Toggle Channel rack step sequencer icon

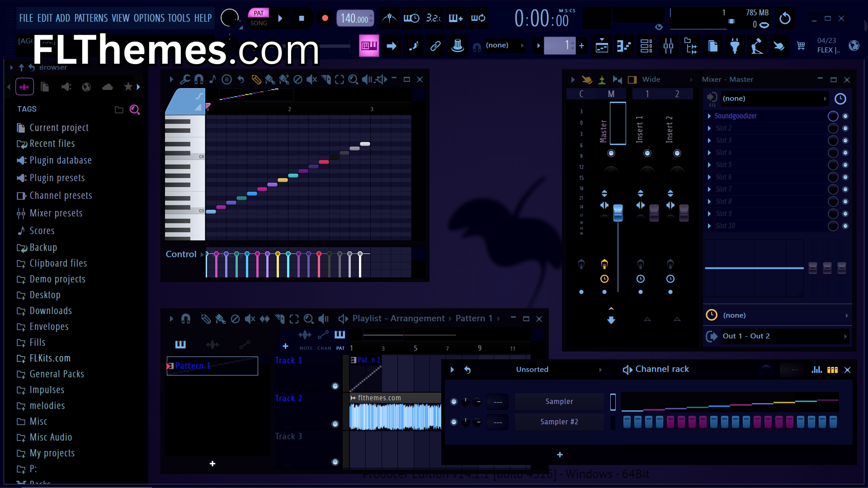click(x=832, y=370)
